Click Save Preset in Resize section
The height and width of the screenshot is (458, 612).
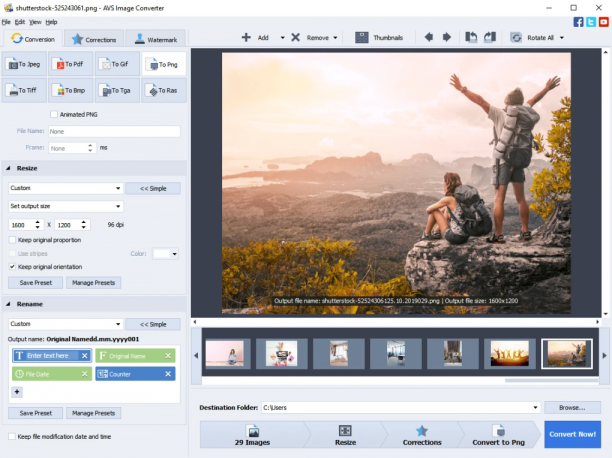coord(36,283)
